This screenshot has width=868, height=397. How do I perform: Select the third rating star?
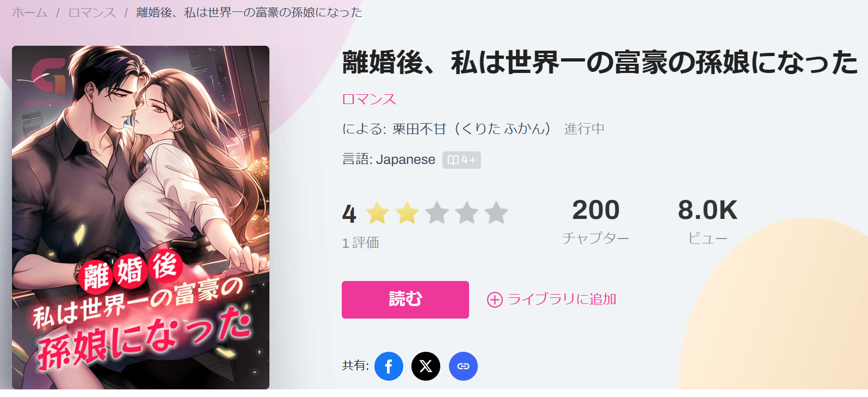click(x=437, y=213)
